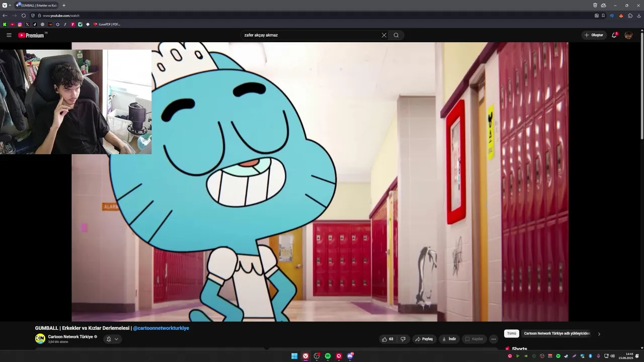The height and width of the screenshot is (362, 644).
Task: Clear the YouTube search text
Action: point(384,35)
